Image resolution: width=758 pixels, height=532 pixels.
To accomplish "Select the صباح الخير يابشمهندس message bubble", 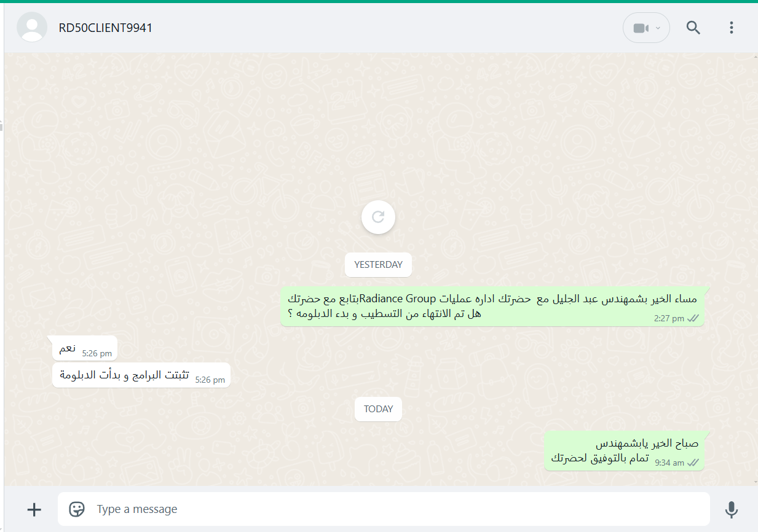I will pyautogui.click(x=624, y=451).
